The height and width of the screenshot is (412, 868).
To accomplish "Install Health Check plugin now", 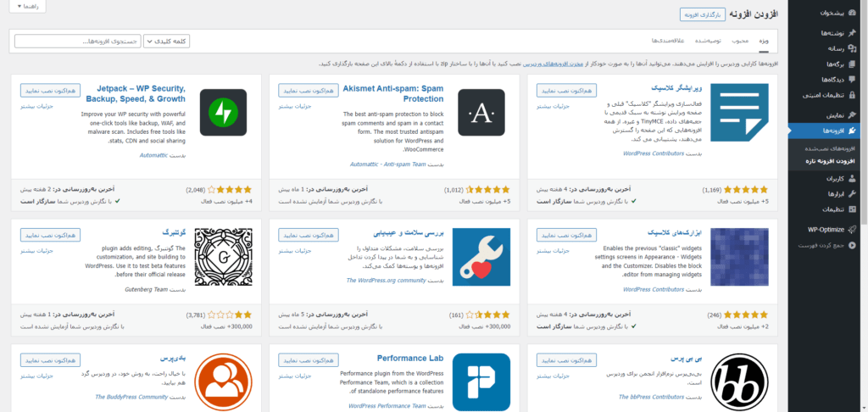I will [x=309, y=235].
